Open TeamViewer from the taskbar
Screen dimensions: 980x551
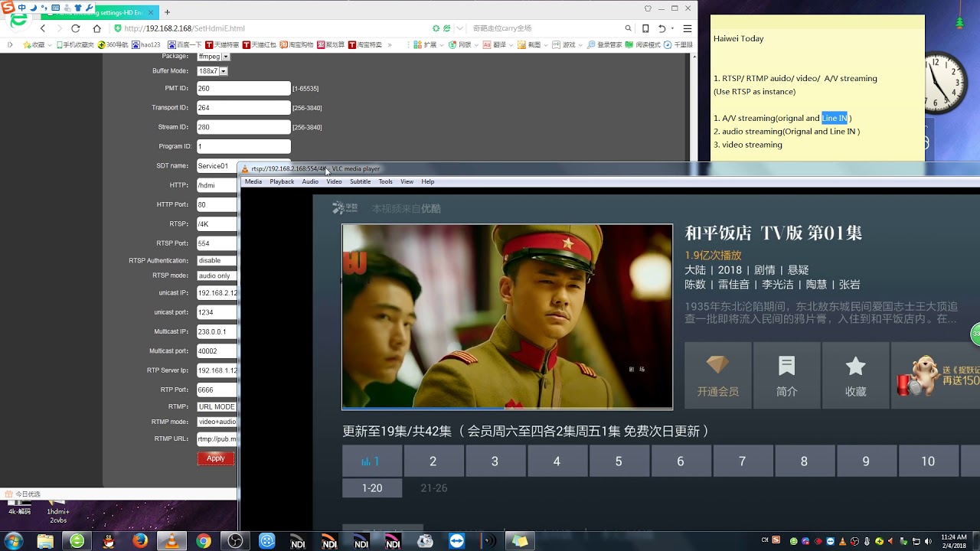tap(456, 541)
